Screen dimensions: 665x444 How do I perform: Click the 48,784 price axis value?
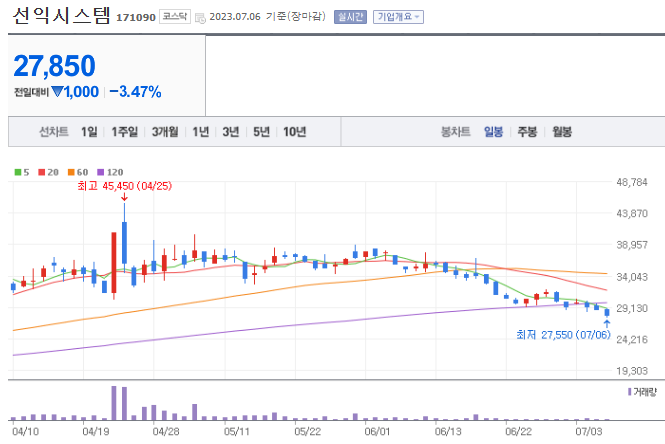point(632,182)
